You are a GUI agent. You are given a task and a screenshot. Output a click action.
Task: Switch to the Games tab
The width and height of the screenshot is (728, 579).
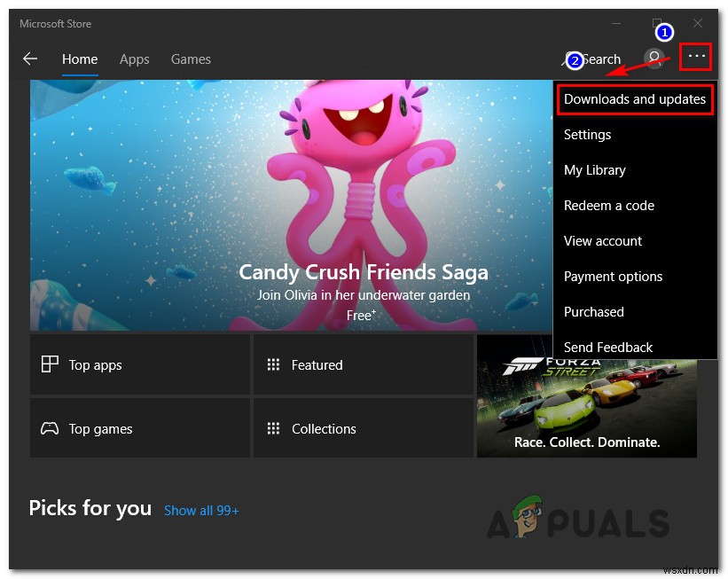click(191, 59)
